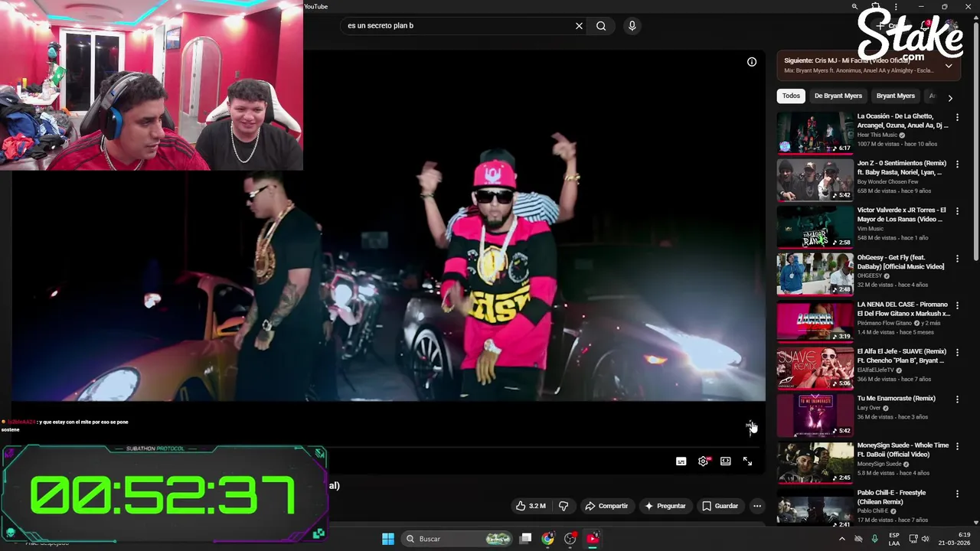Share the video via Compartir
The height and width of the screenshot is (551, 980).
coord(606,506)
